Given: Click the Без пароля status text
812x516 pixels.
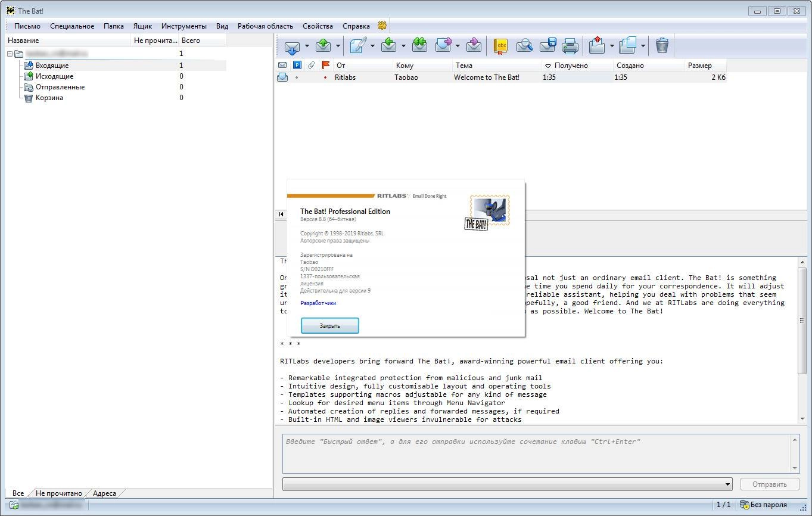Looking at the screenshot, I should [769, 505].
